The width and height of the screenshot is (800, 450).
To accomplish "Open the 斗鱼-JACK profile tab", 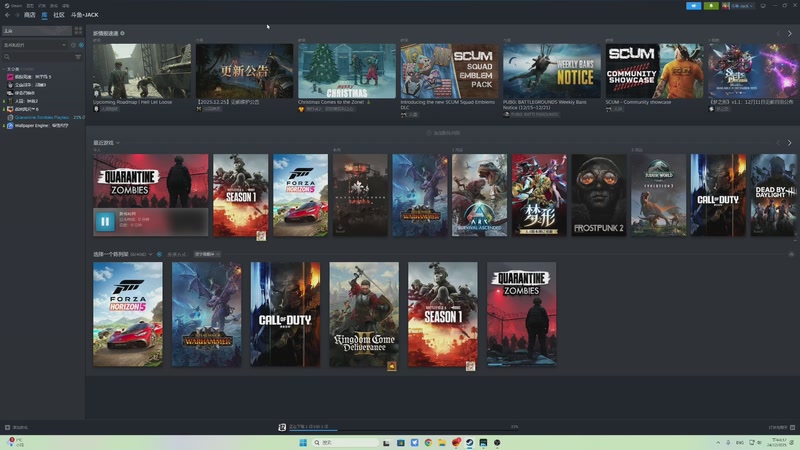I will click(x=85, y=15).
